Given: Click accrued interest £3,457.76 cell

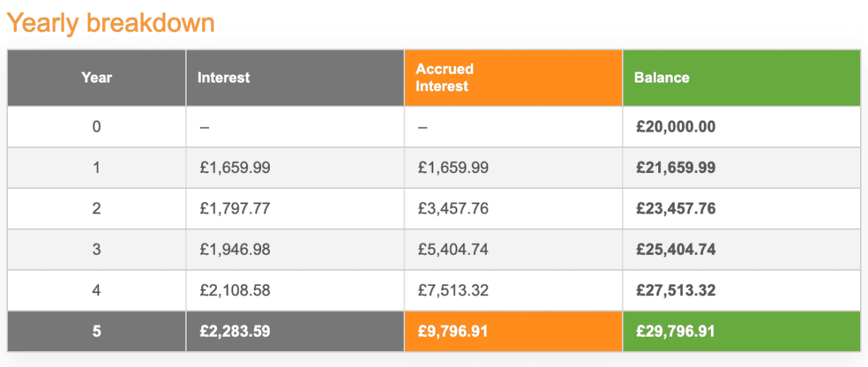Looking at the screenshot, I should (x=453, y=209).
